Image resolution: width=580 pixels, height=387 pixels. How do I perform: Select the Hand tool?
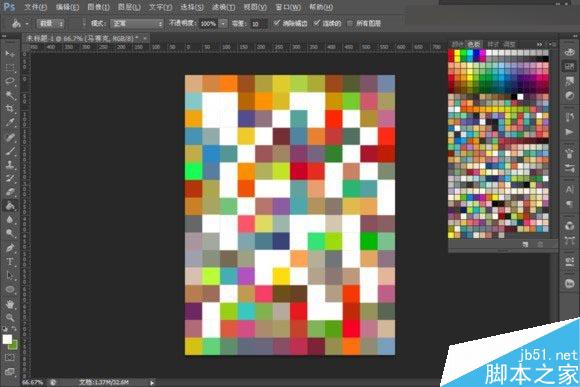(x=10, y=304)
